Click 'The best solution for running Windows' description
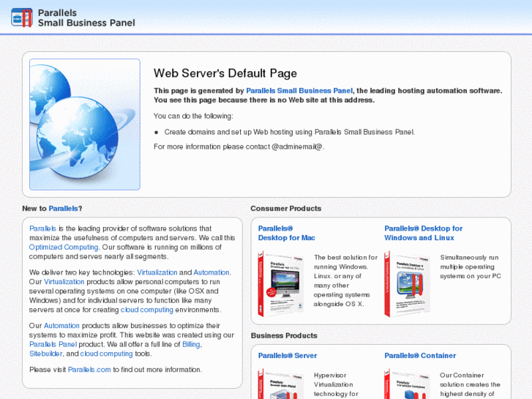The image size is (532, 399). point(345,281)
